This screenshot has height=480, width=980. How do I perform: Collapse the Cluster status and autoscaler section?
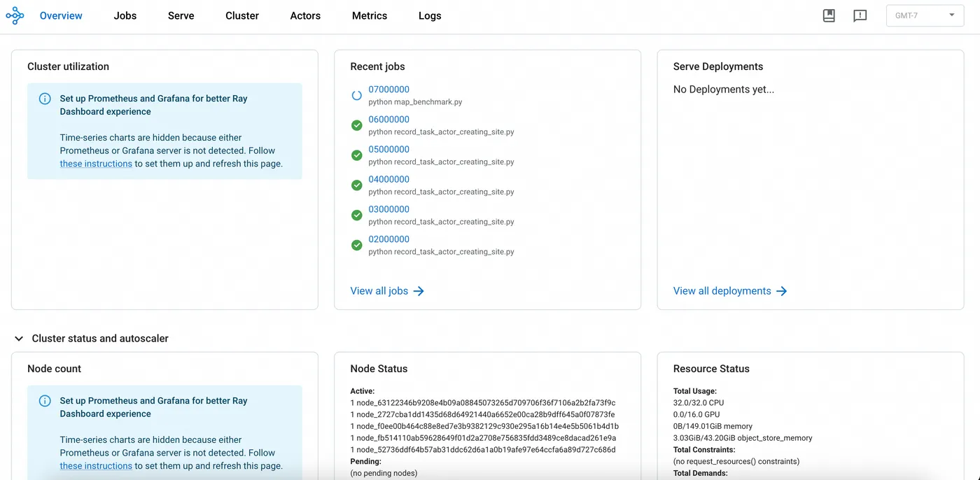(x=19, y=339)
